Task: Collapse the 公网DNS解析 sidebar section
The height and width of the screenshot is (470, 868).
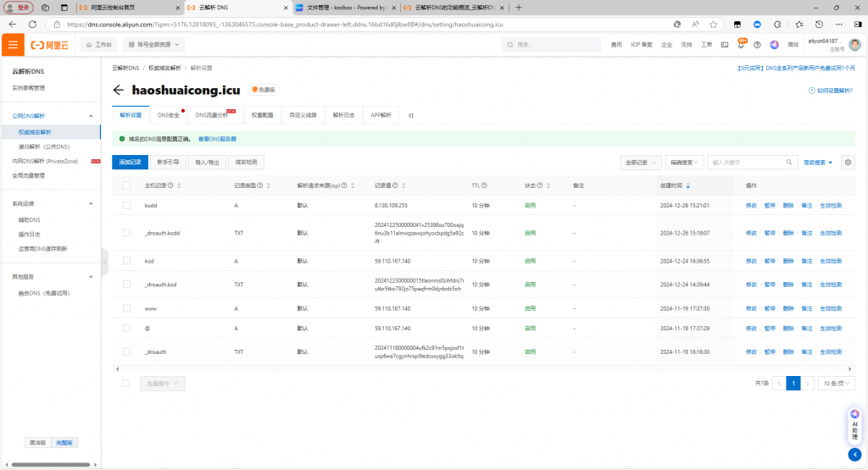Action: [x=91, y=115]
